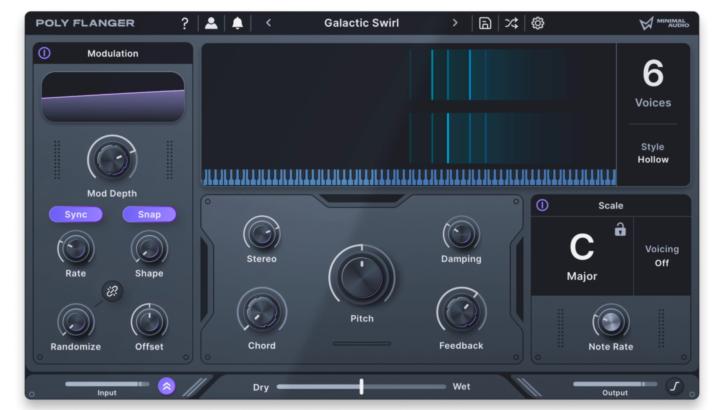Viewport: 720px width, 410px height.
Task: Click the Damping knob
Action: click(461, 234)
